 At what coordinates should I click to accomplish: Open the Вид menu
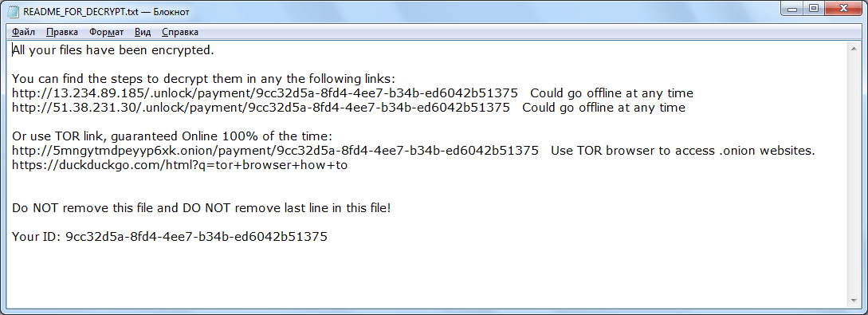click(x=143, y=32)
